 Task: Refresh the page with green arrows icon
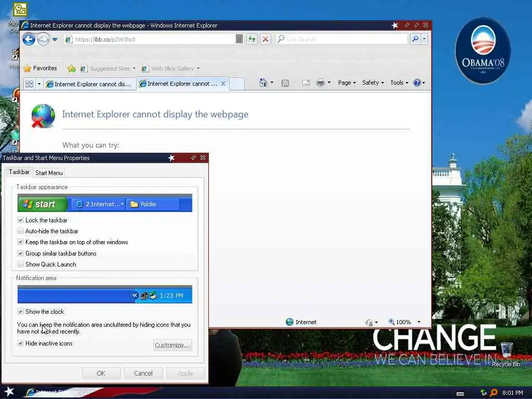[x=252, y=39]
